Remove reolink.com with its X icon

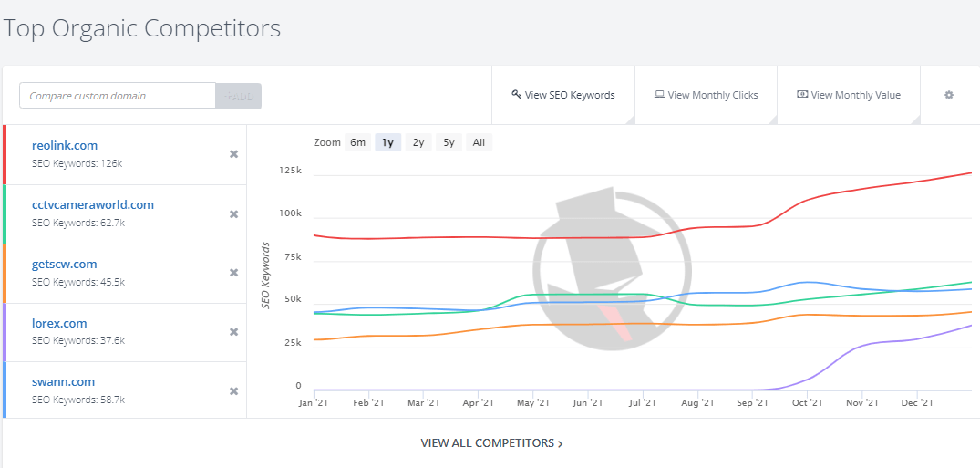click(x=233, y=154)
